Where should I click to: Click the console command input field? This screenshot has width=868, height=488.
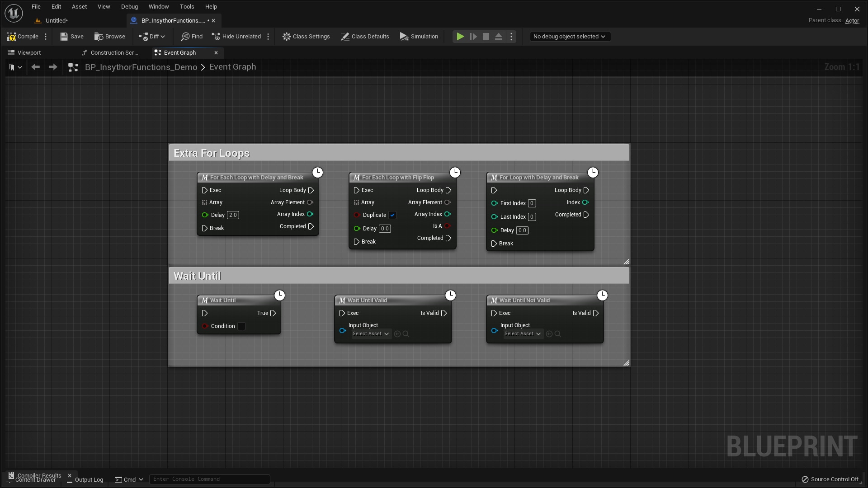[x=209, y=479]
